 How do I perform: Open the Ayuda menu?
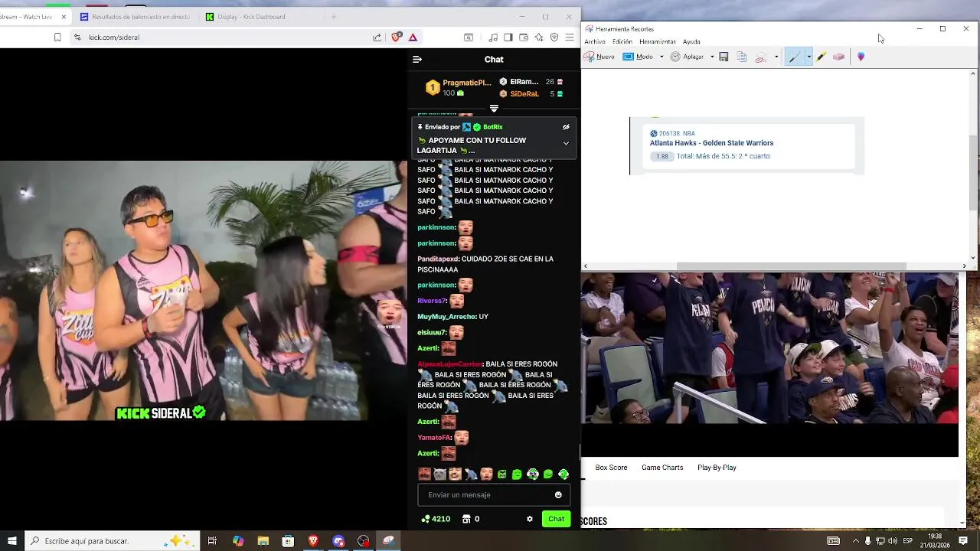coord(691,42)
